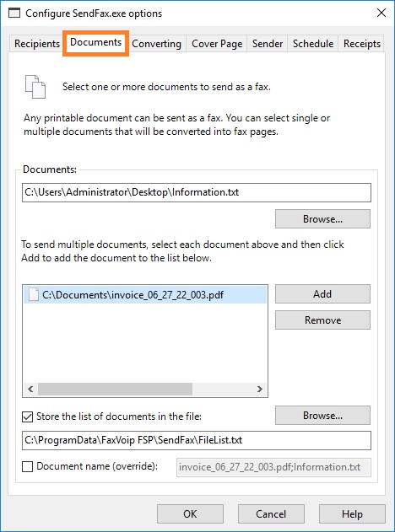Click the Information.txt document path field

pyautogui.click(x=197, y=192)
